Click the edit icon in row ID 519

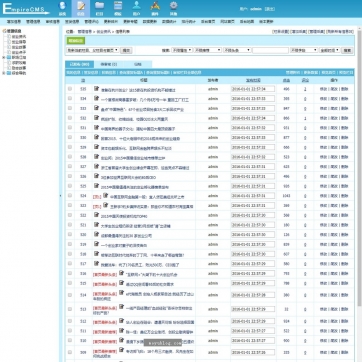point(96,244)
